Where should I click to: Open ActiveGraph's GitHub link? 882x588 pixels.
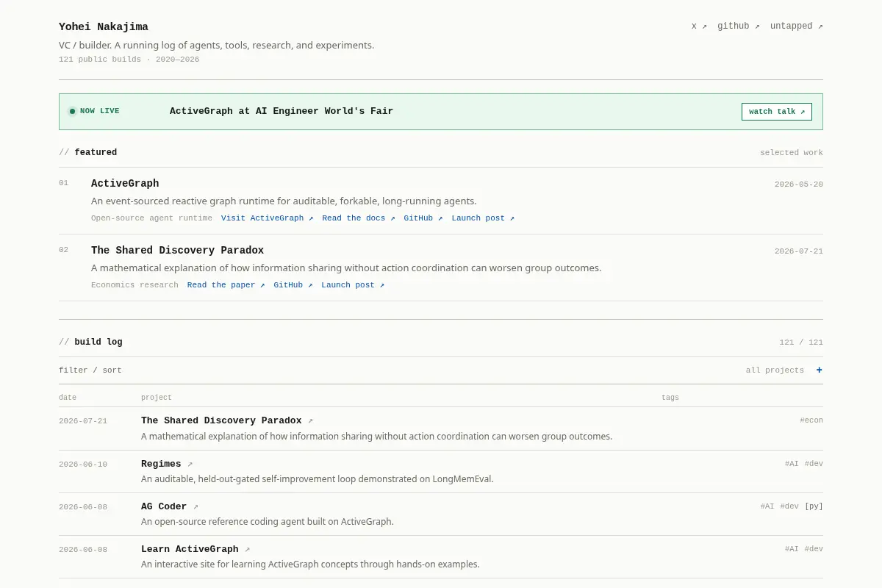[x=423, y=218]
